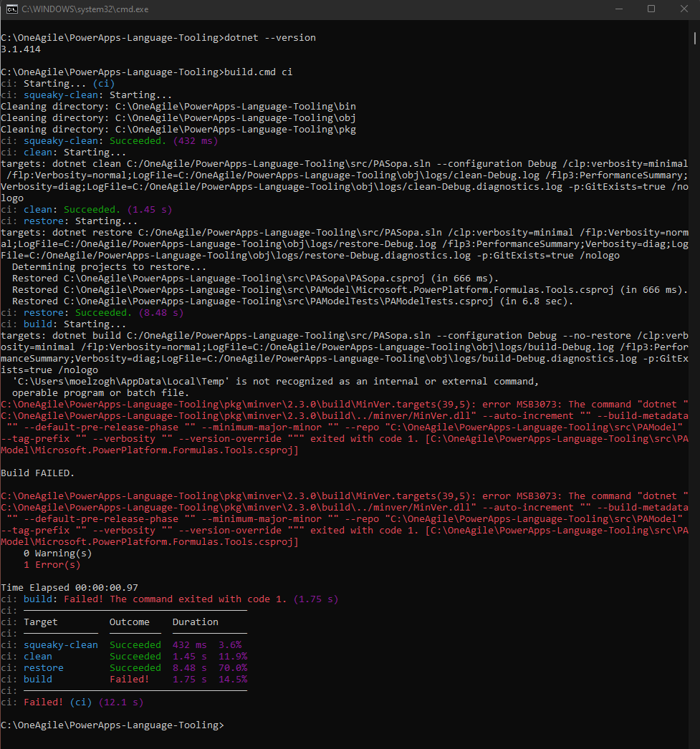The image size is (700, 749).
Task: Click 'build: Starting...' line
Action: [x=63, y=324]
